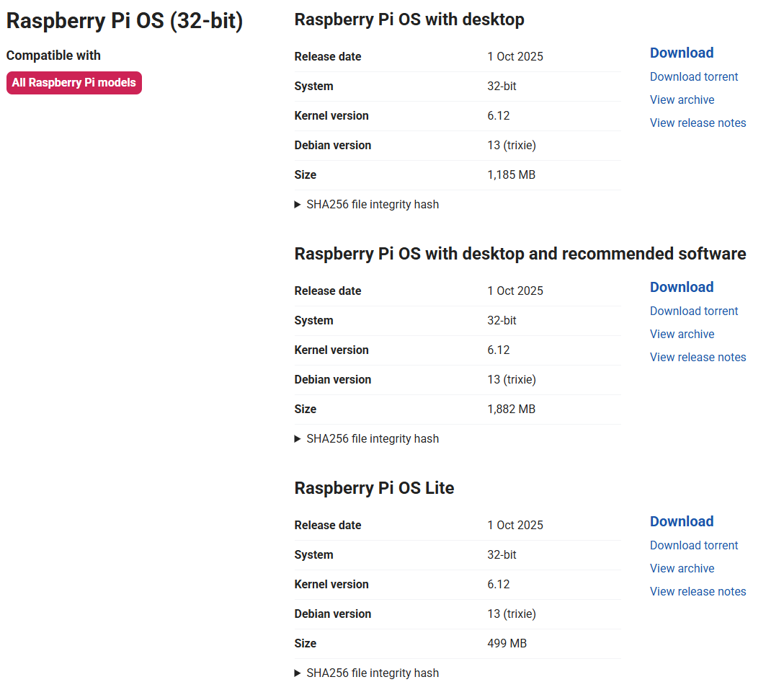784x695 pixels.
Task: Expand SHA256 hash for Raspberry Pi OS with desktop
Action: (x=367, y=205)
